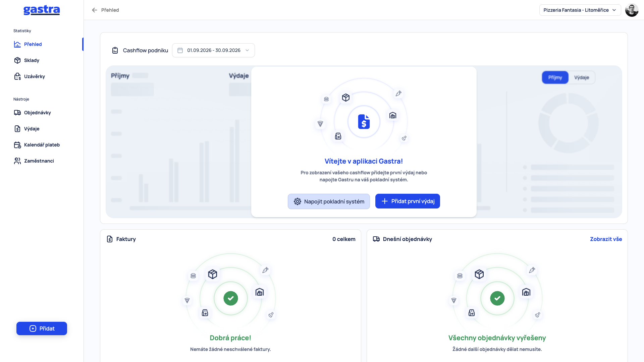Click the Statistiky section label
This screenshot has width=644, height=362.
[22, 31]
